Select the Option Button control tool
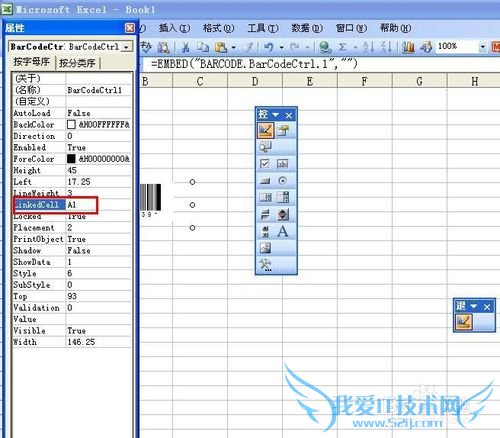This screenshot has width=500, height=438. click(x=283, y=181)
